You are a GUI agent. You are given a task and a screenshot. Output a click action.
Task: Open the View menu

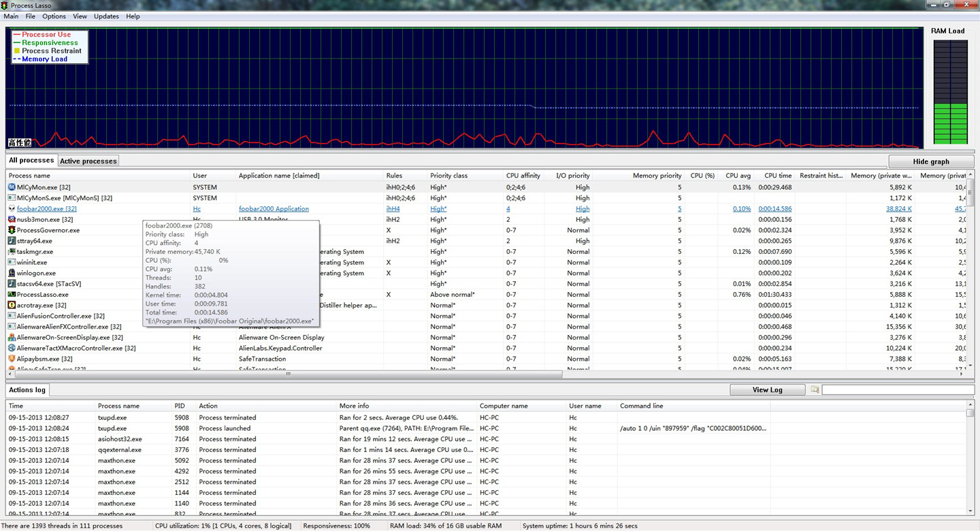80,16
